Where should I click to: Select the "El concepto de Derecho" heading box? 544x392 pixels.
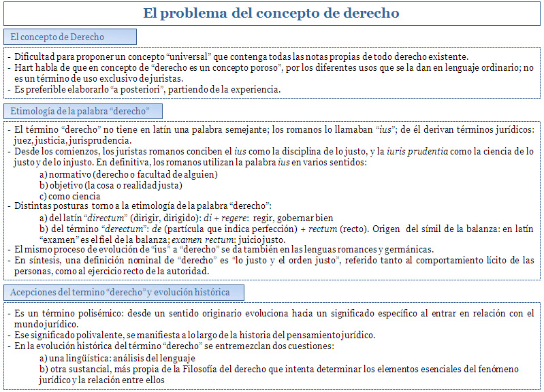click(x=69, y=37)
